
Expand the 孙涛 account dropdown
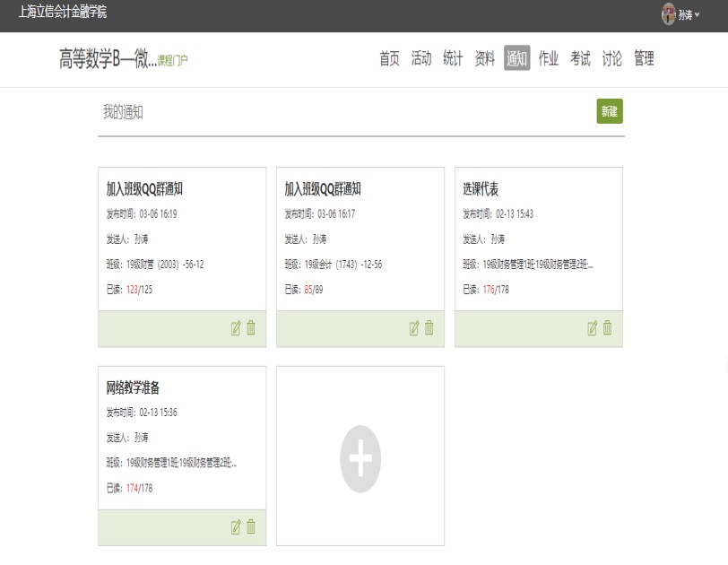click(689, 14)
